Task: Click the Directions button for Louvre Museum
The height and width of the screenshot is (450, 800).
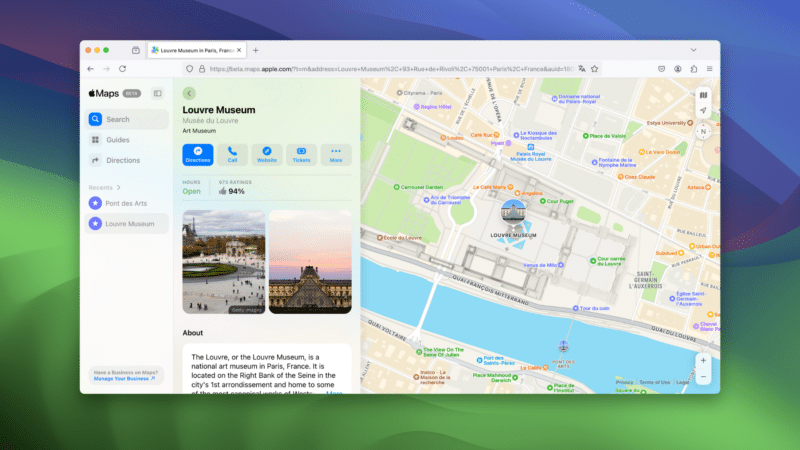Action: [x=197, y=155]
